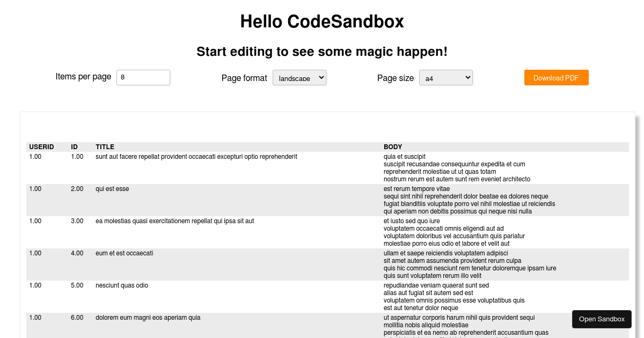Click the 'Hello CodeSandbox' heading
The height and width of the screenshot is (338, 644).
pyautogui.click(x=322, y=21)
